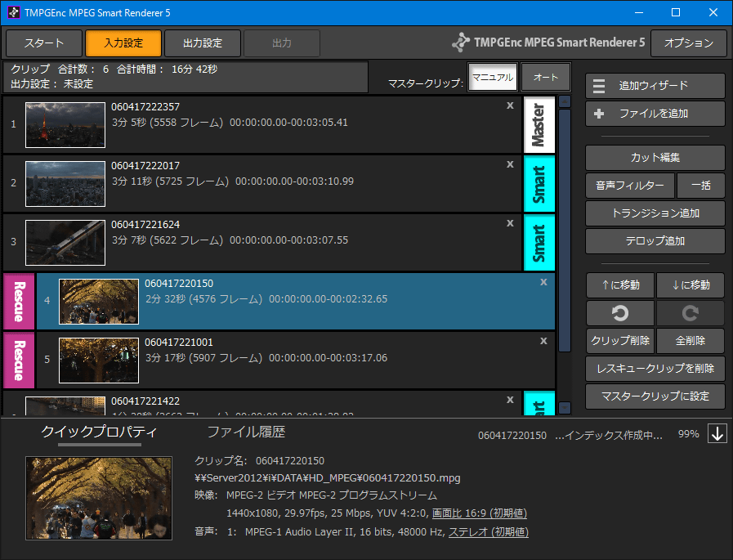Select clip name 060417222017

(145, 166)
